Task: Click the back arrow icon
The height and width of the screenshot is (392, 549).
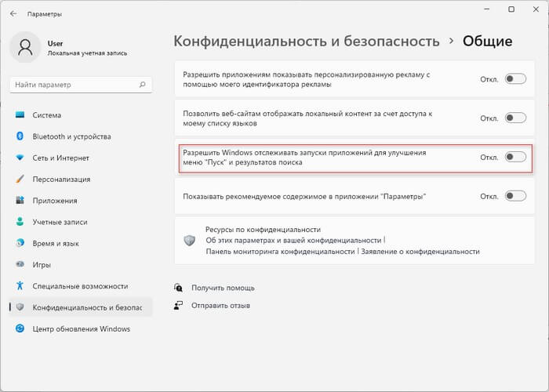Action: [13, 14]
